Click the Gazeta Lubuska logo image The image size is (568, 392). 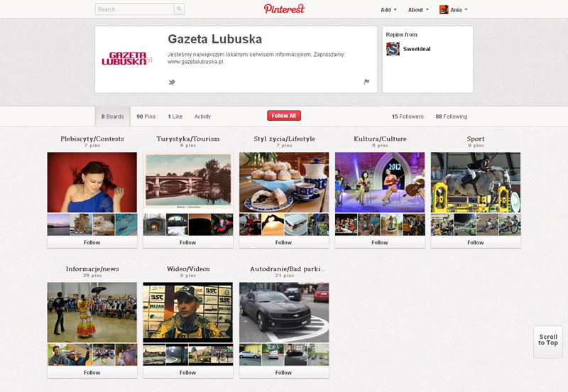[x=127, y=59]
